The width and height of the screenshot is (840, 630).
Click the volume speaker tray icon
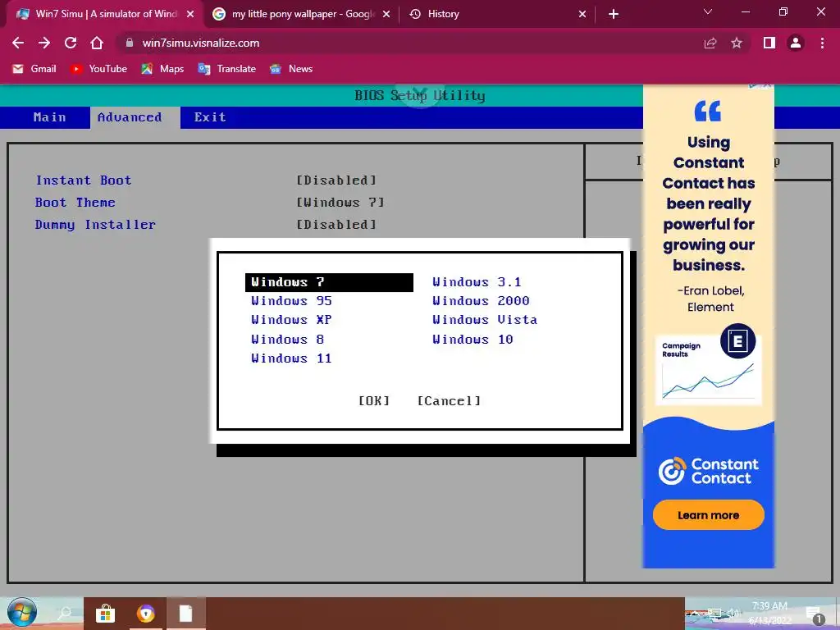click(733, 614)
